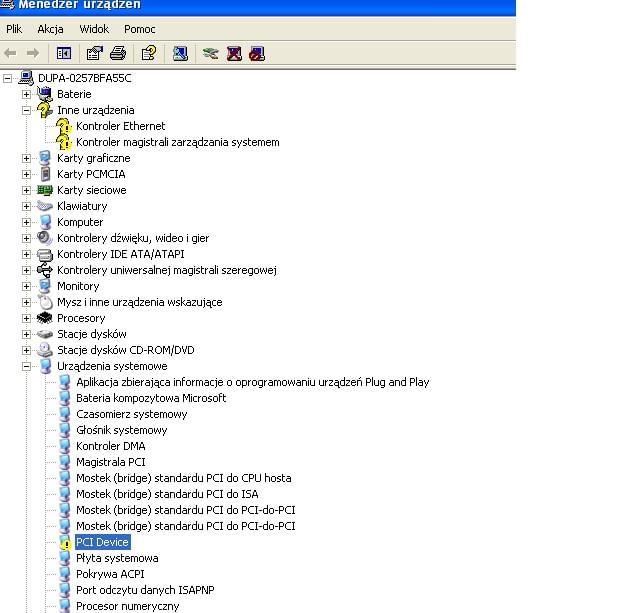This screenshot has width=640, height=613.
Task: Click the Baterie battery icon
Action: [45, 94]
